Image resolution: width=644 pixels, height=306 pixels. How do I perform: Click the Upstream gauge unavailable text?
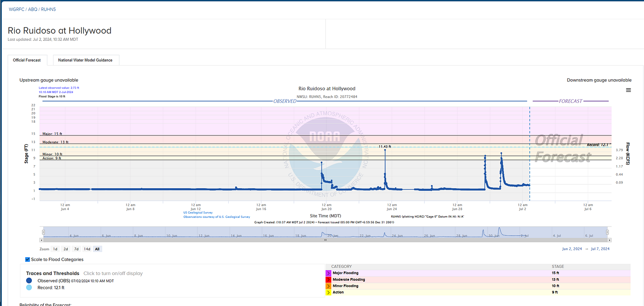(x=49, y=80)
